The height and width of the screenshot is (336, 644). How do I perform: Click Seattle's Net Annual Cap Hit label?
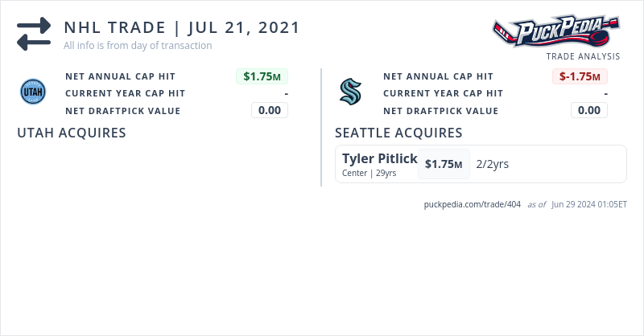click(438, 76)
